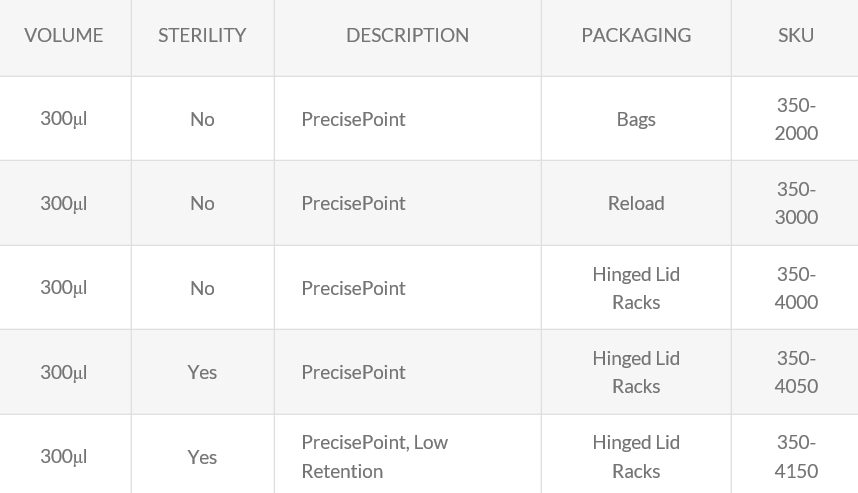Click Hinged Lid Racks in the 350-4000 row
Image resolution: width=858 pixels, height=493 pixels.
pyautogui.click(x=636, y=288)
